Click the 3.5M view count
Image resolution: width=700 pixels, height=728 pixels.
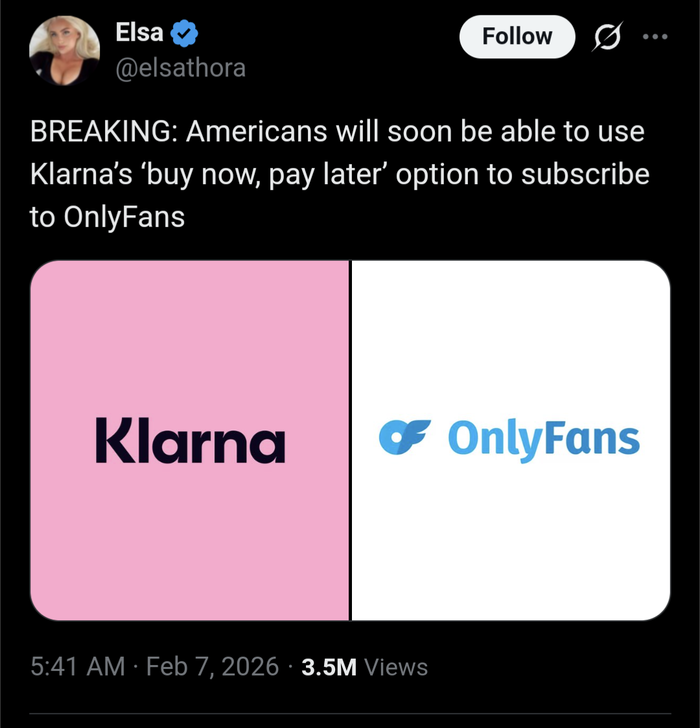click(329, 667)
